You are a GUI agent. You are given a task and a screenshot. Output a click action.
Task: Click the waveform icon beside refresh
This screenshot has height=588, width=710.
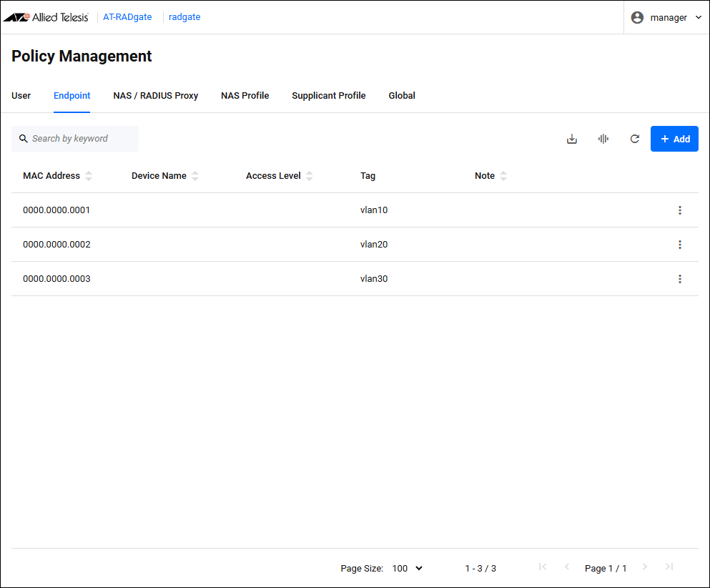point(603,139)
